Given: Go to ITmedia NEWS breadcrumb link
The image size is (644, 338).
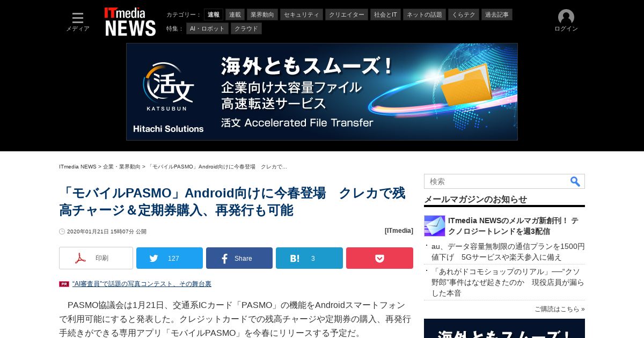Looking at the screenshot, I should click(78, 167).
